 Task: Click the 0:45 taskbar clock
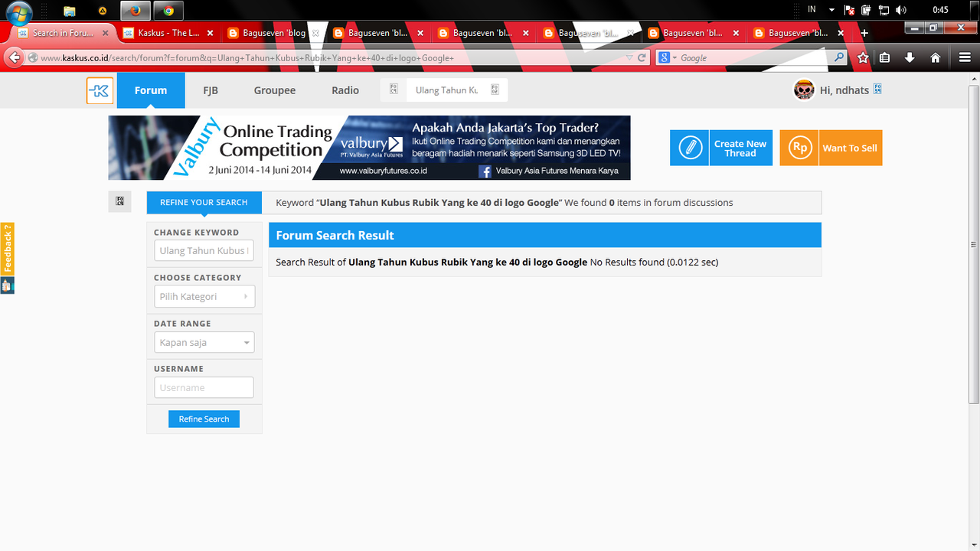[x=940, y=10]
